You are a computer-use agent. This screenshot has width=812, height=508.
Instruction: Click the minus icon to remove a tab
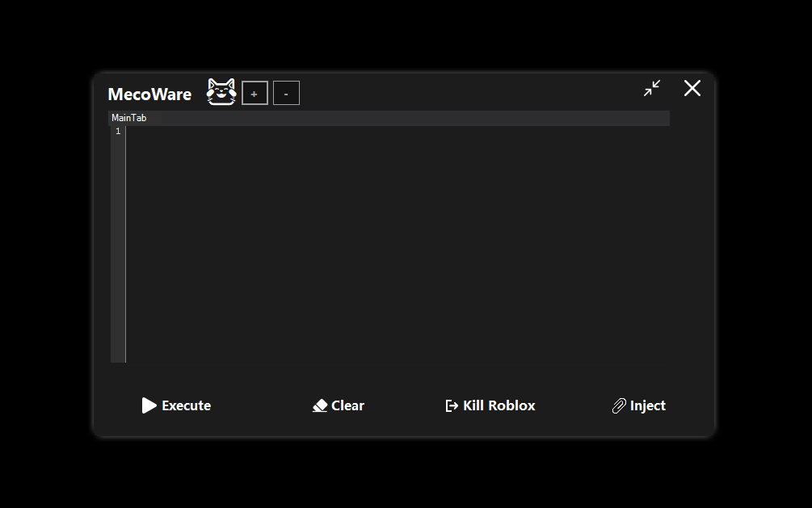click(x=286, y=93)
